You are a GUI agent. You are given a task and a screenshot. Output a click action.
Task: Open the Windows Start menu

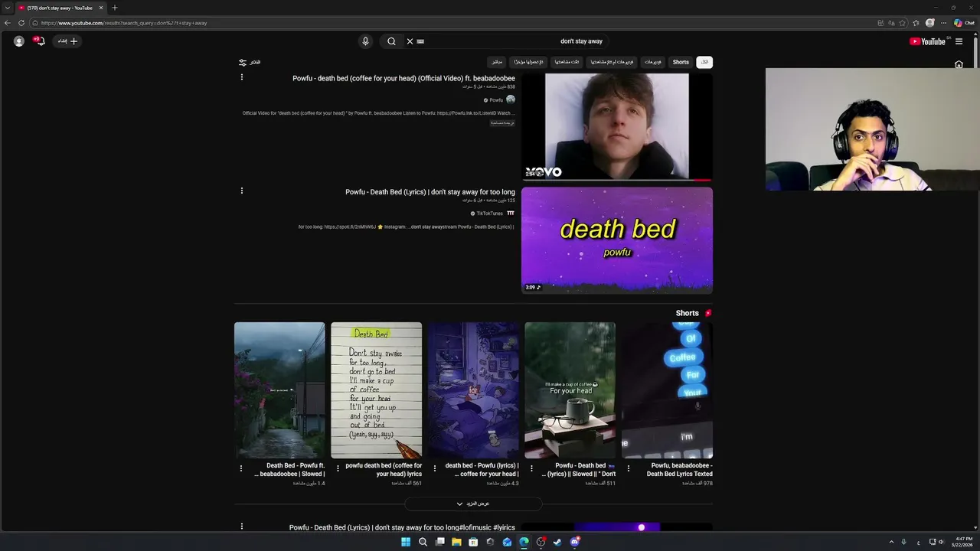tap(406, 542)
